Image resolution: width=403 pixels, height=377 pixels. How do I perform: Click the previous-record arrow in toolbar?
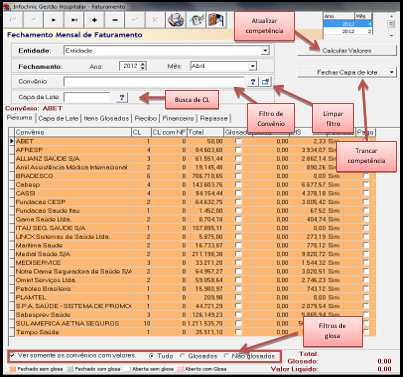tap(33, 20)
